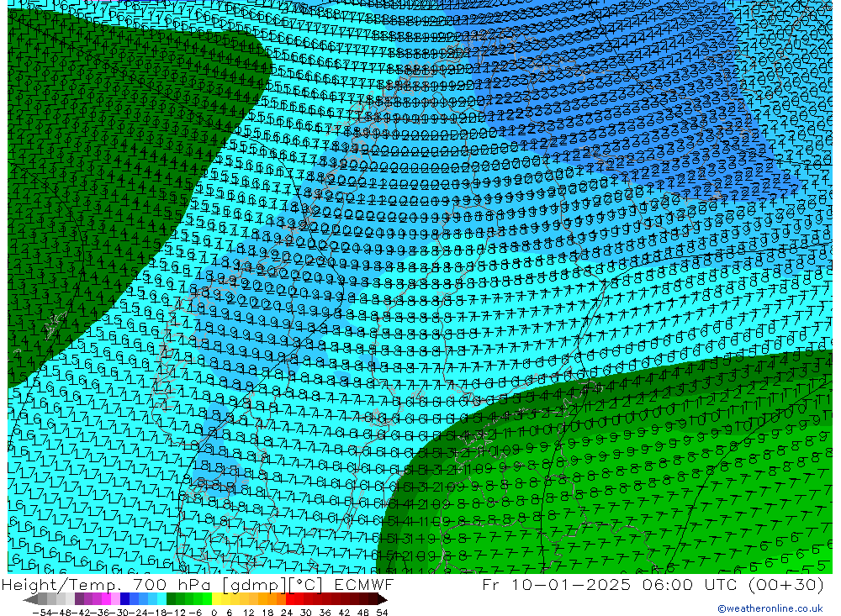Pick the lightest cyan legend swatch near -18
841x616 pixels.
161,599
